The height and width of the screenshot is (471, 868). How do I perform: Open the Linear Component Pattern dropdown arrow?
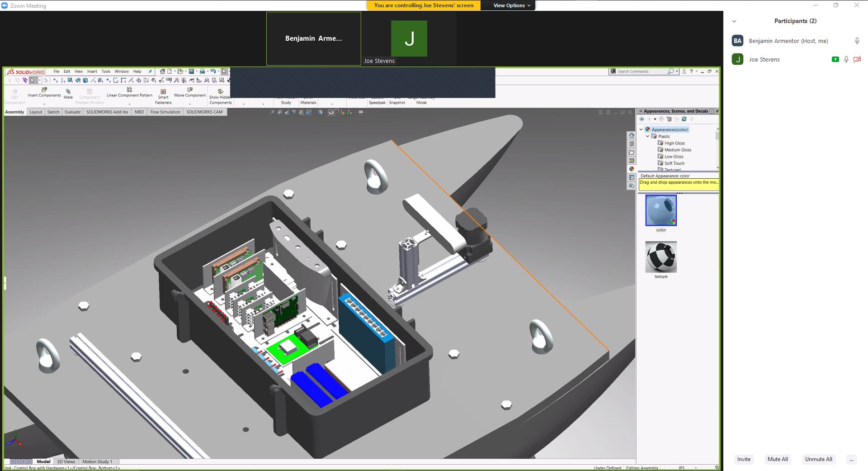tap(129, 104)
